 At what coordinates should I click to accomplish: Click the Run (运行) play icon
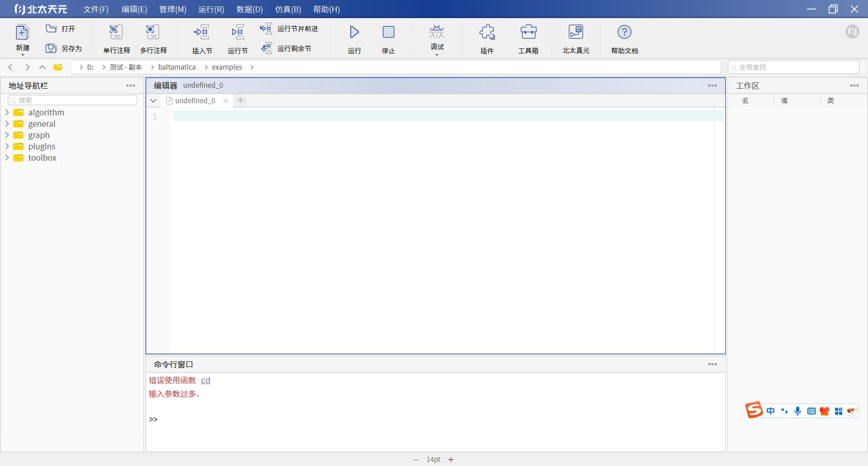[x=354, y=32]
